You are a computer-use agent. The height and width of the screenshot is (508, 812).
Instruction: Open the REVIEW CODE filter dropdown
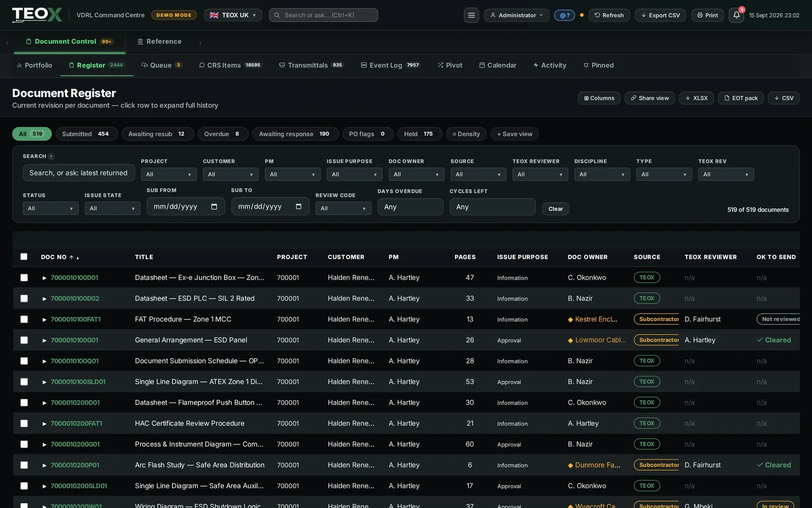(343, 208)
